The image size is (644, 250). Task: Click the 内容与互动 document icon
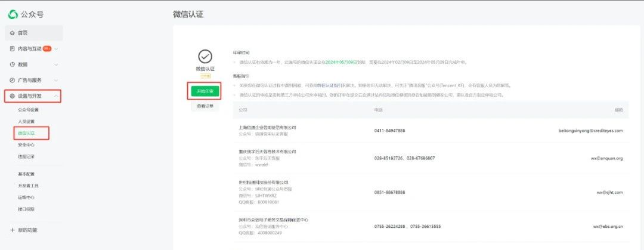pyautogui.click(x=12, y=48)
